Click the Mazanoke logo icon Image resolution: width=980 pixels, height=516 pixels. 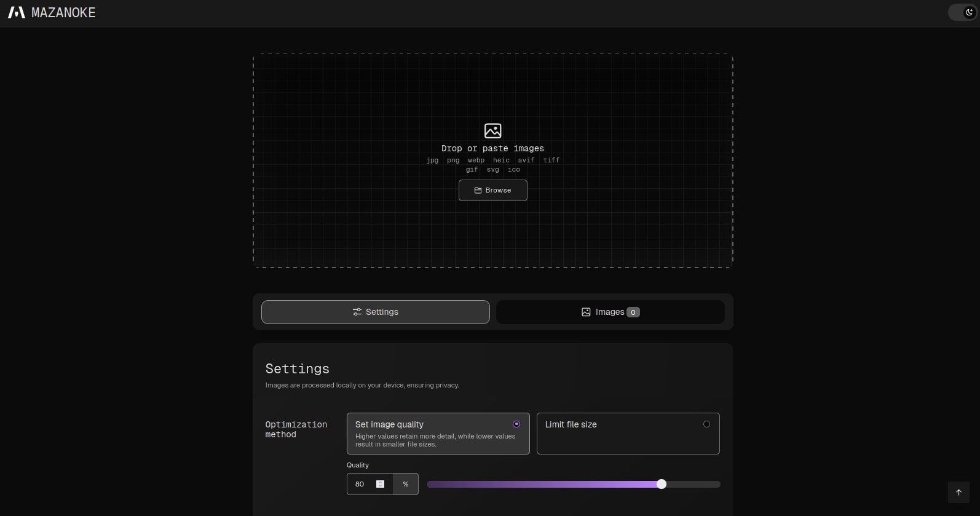click(x=17, y=12)
